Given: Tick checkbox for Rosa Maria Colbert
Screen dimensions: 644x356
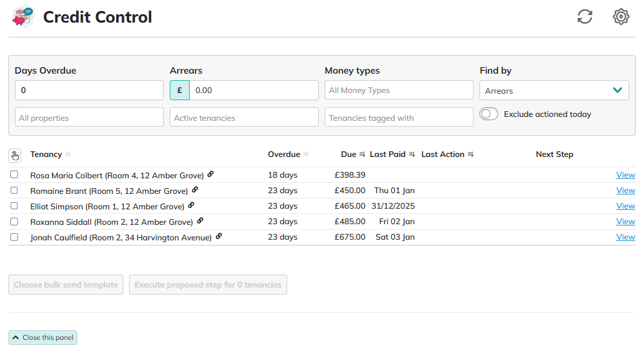Looking at the screenshot, I should (x=14, y=175).
